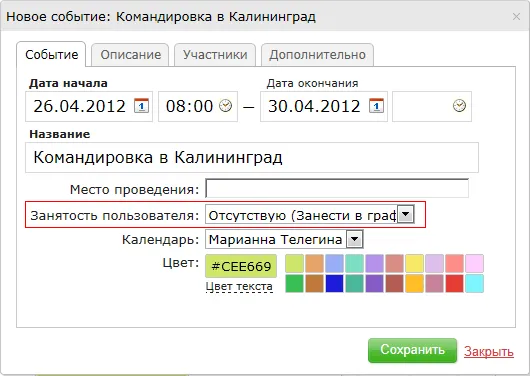This screenshot has width=530, height=376.
Task: Click the Закрыть link
Action: (489, 352)
